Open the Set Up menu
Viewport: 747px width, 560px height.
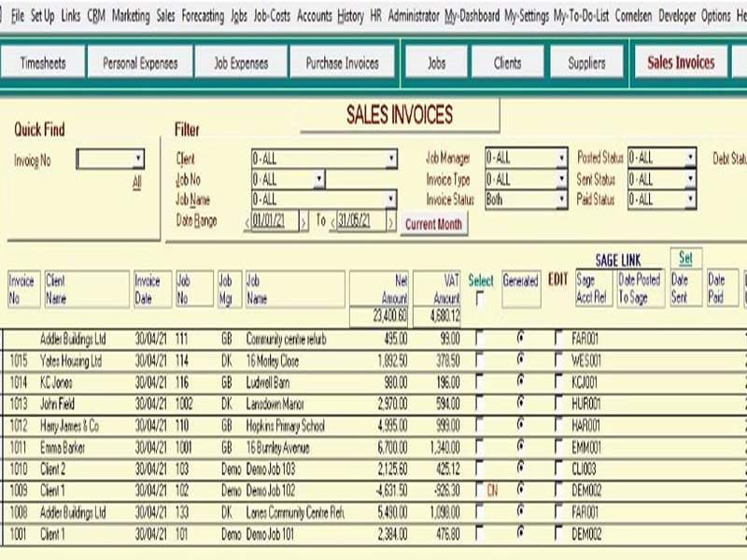(42, 16)
